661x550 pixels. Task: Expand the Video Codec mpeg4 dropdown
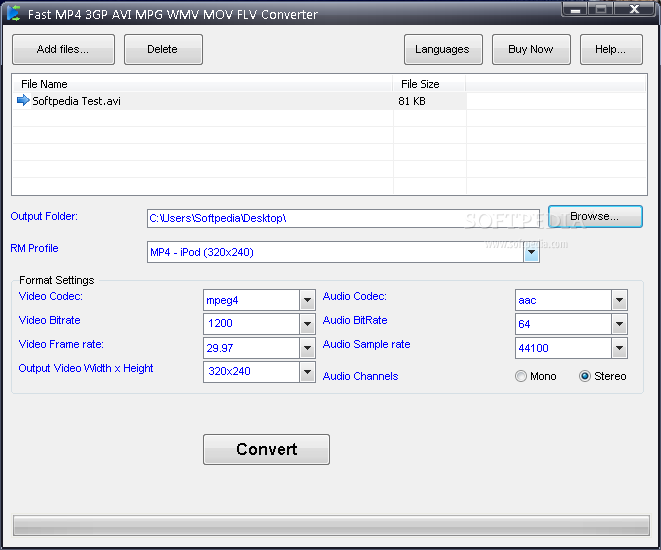click(307, 300)
